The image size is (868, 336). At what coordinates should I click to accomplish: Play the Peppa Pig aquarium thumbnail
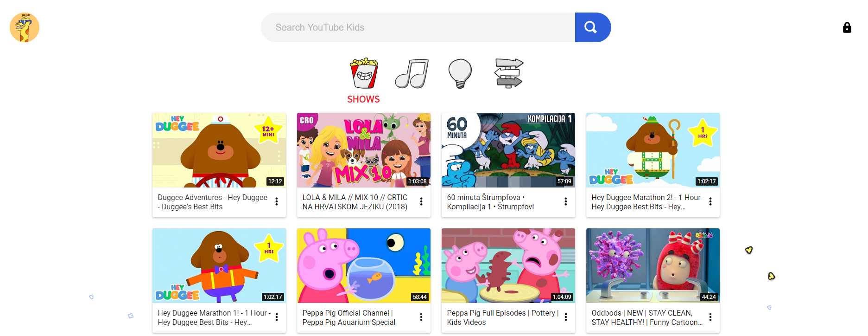[x=364, y=265]
